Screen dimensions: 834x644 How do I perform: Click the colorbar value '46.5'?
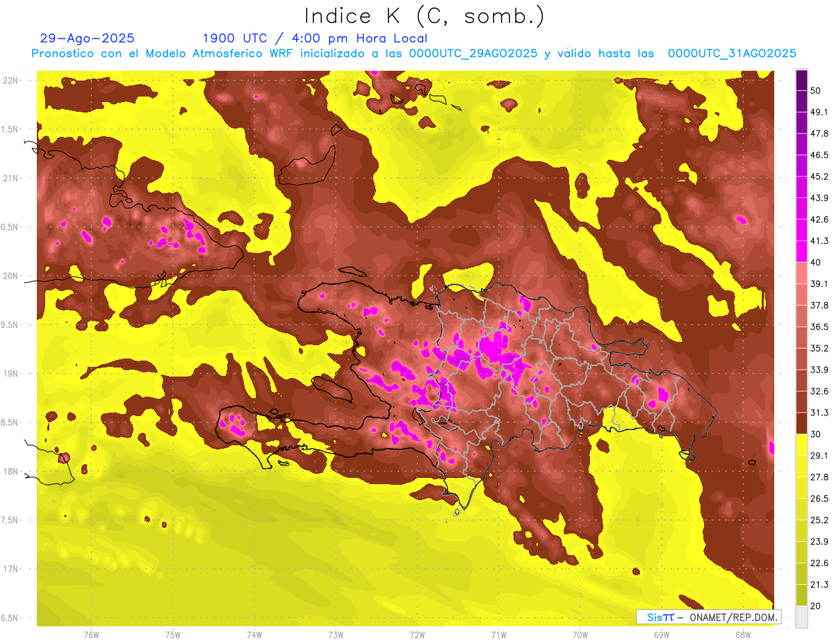[x=819, y=155]
